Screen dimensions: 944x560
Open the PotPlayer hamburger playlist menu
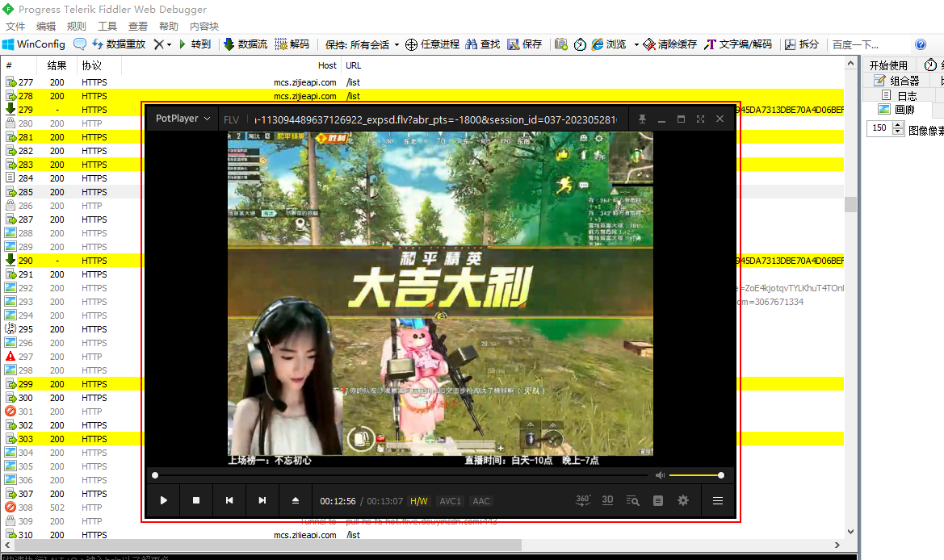718,500
